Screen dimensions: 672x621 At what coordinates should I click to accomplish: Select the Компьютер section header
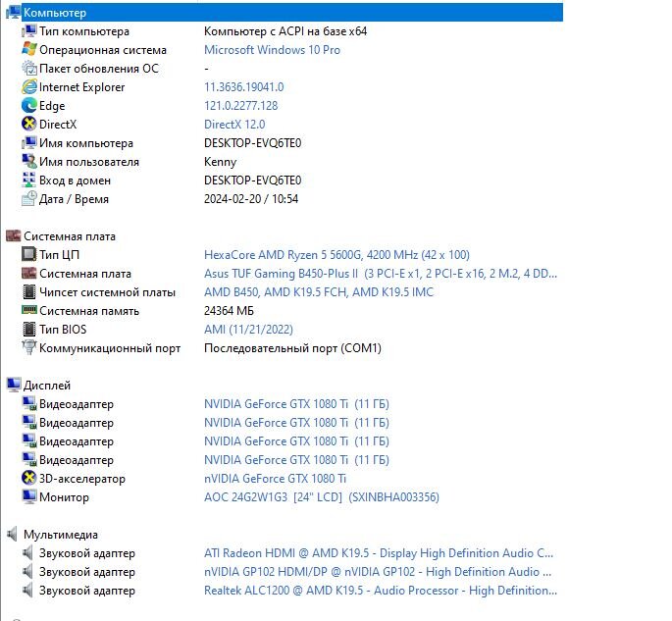[284, 13]
